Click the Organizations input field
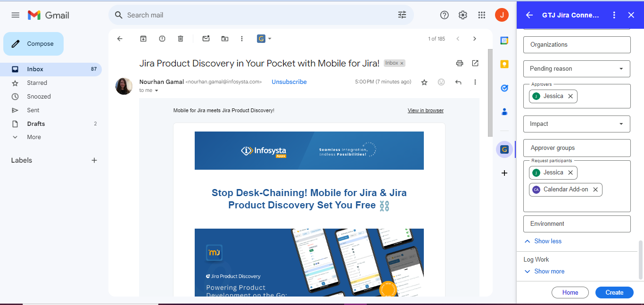This screenshot has width=644, height=305. click(x=577, y=45)
